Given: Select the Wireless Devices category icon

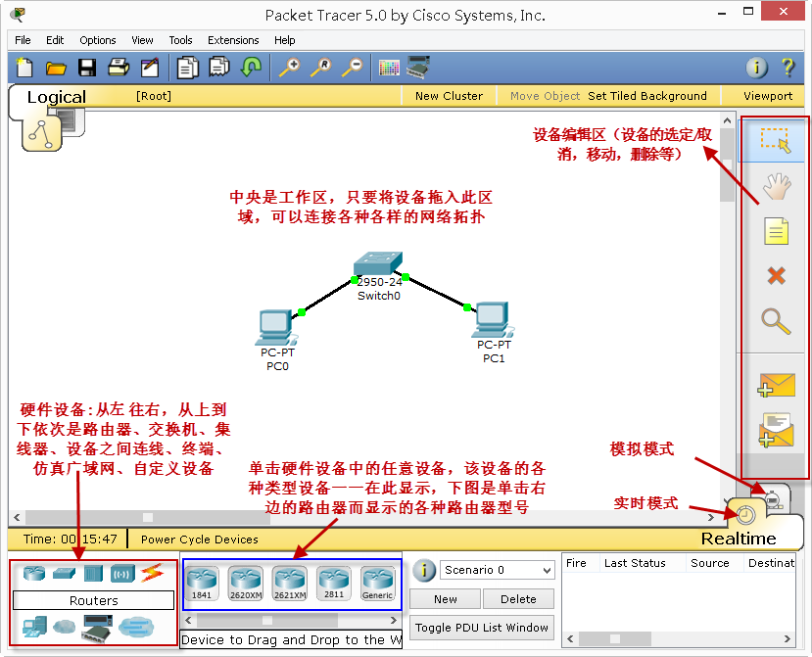Looking at the screenshot, I should click(x=122, y=574).
